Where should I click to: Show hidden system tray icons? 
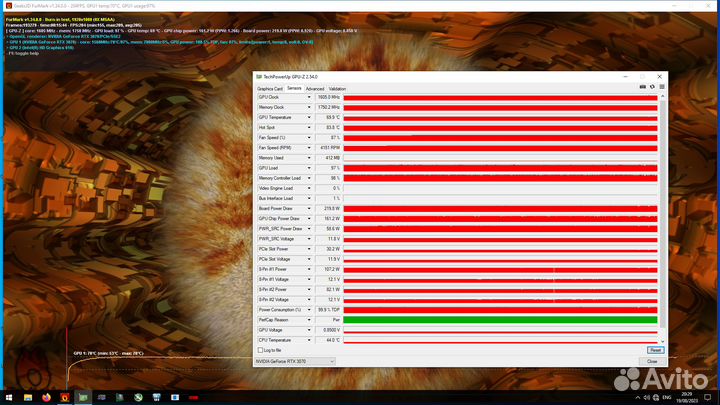637,398
